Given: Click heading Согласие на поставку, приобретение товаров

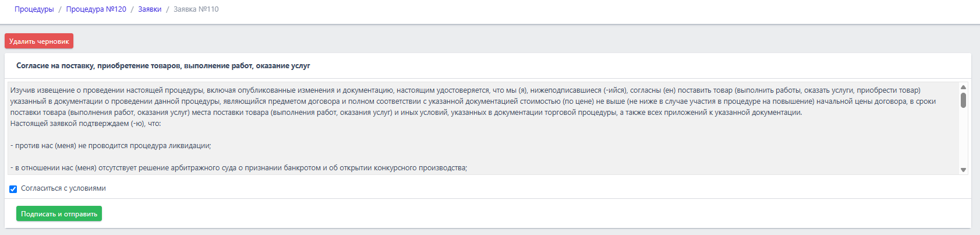Looking at the screenshot, I should pos(163,66).
